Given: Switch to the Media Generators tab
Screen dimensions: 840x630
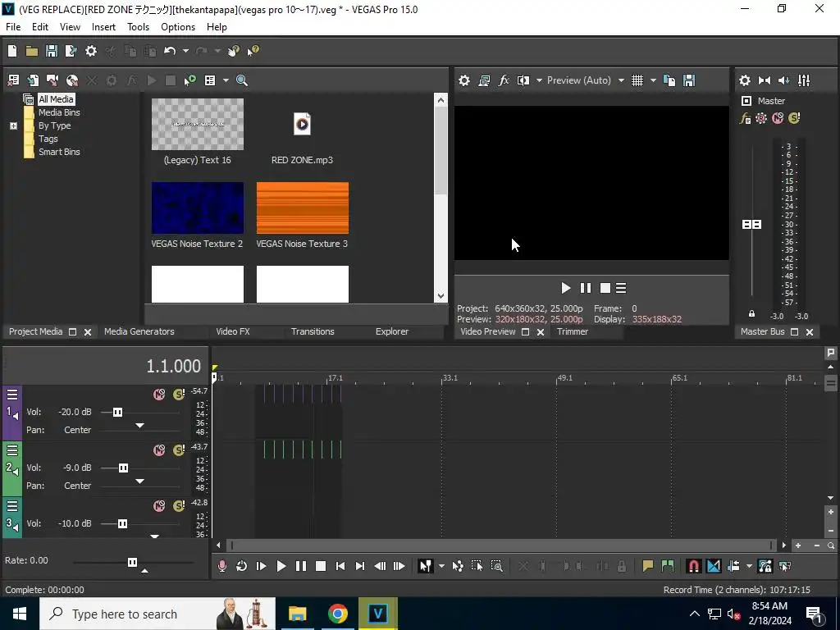Looking at the screenshot, I should [x=139, y=331].
